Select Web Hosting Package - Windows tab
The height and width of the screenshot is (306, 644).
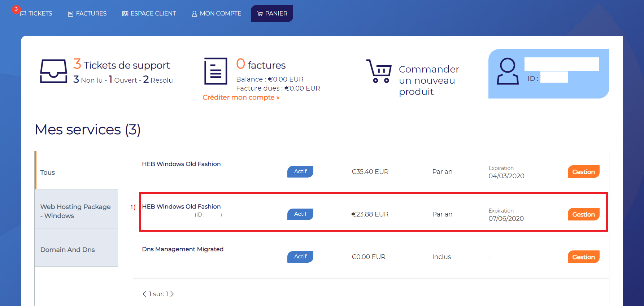[x=76, y=209]
